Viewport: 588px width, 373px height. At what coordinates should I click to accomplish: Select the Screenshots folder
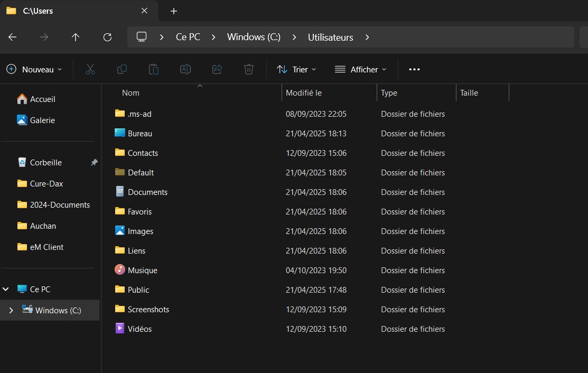(x=148, y=309)
